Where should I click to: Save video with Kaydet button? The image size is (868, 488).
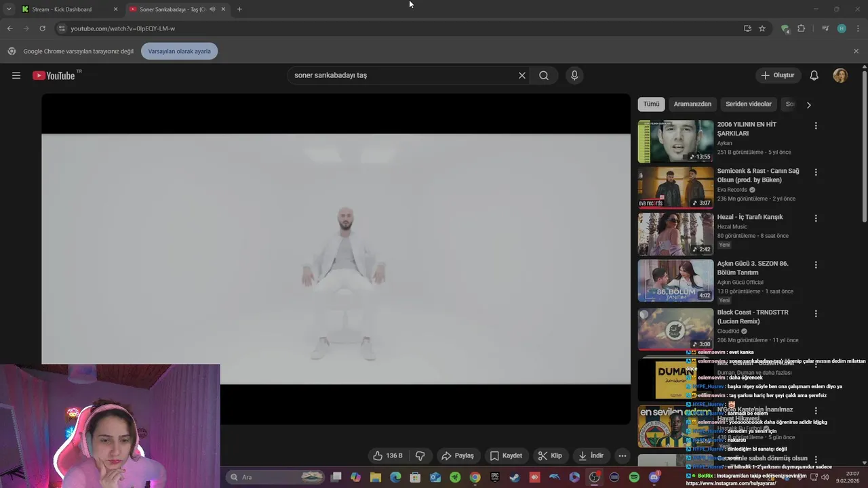[506, 455]
